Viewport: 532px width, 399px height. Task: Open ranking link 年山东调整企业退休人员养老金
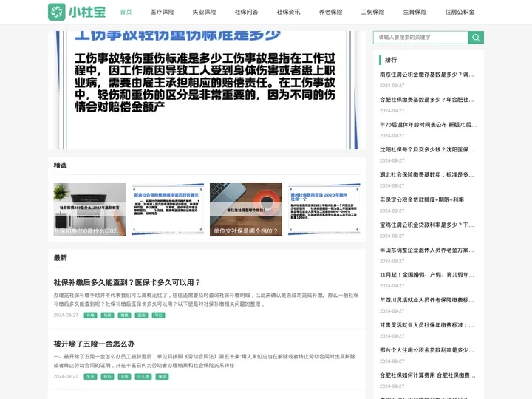(427, 250)
